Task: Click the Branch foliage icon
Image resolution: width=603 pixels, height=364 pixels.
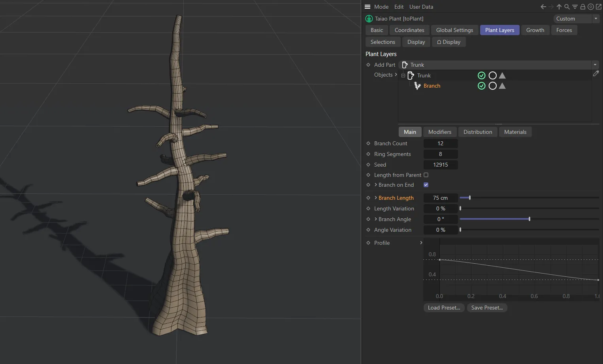Action: tap(417, 86)
